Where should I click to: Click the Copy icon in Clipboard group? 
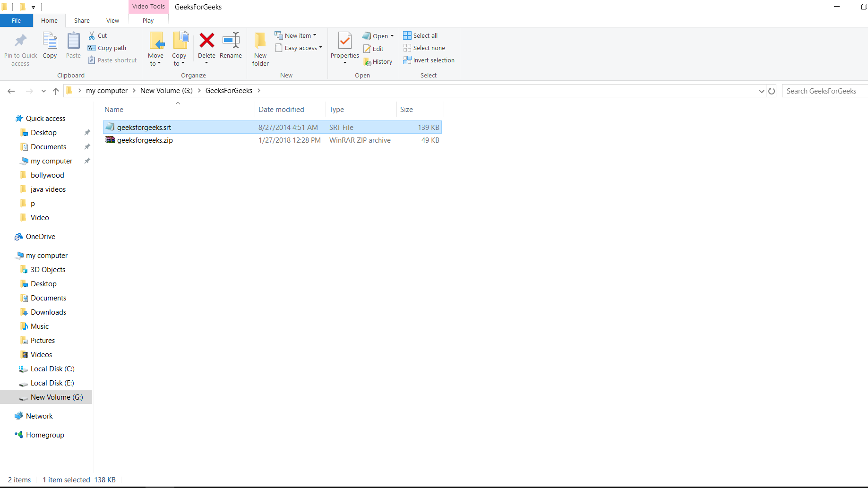click(50, 41)
